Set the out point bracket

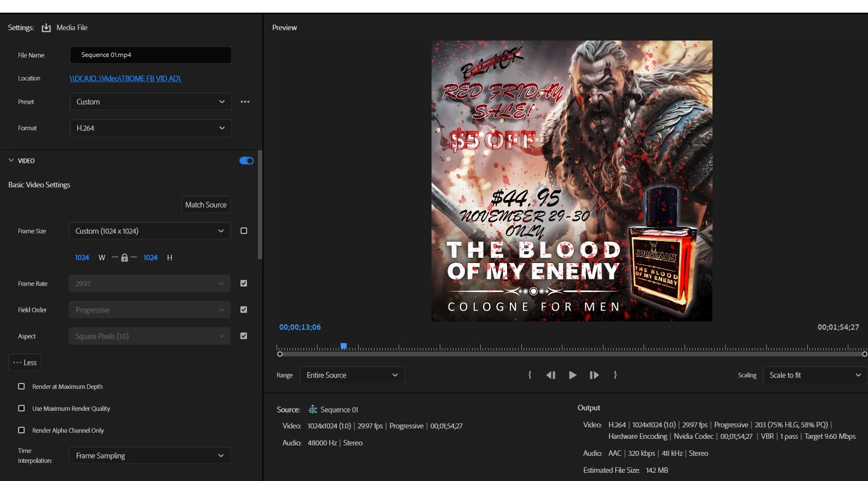[616, 375]
